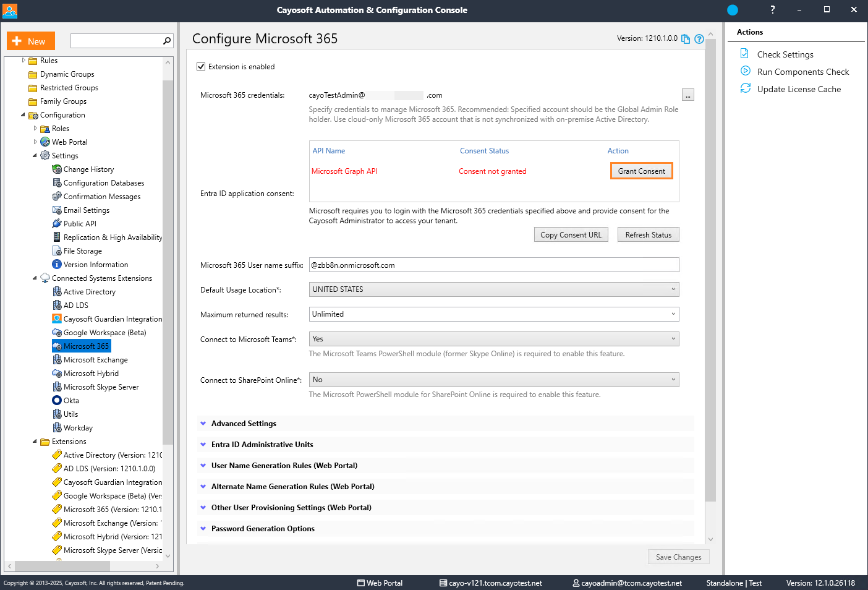
Task: Click the Copy Consent URL button
Action: pyautogui.click(x=571, y=234)
